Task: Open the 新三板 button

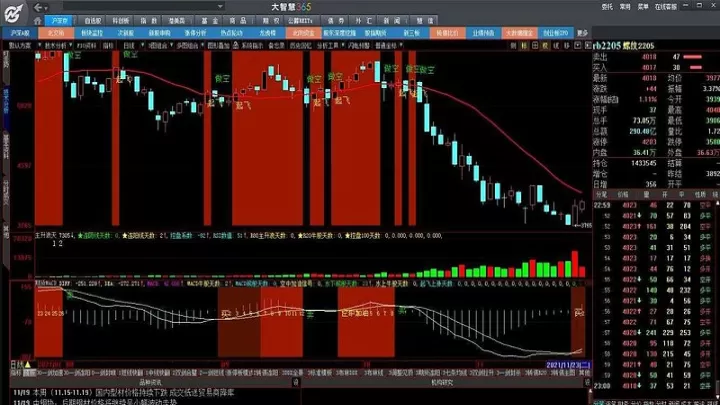Action: coord(411,33)
